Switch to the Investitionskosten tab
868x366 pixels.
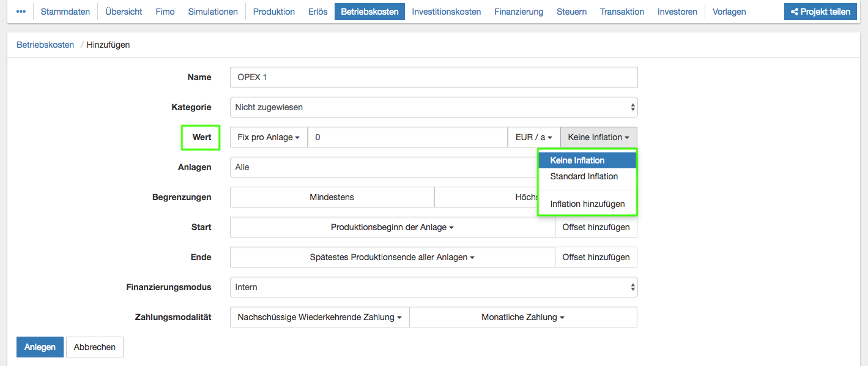pyautogui.click(x=446, y=12)
